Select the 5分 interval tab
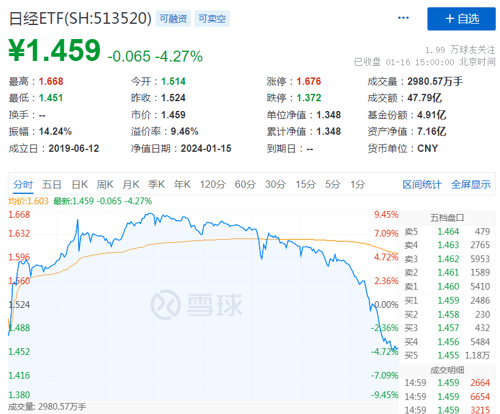The height and width of the screenshot is (414, 500). [332, 184]
